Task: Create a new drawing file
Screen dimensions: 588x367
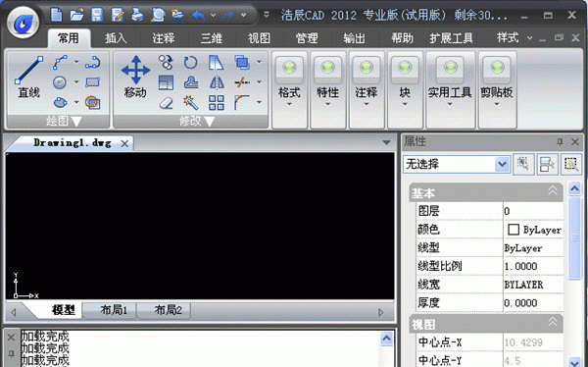Action: (57, 15)
